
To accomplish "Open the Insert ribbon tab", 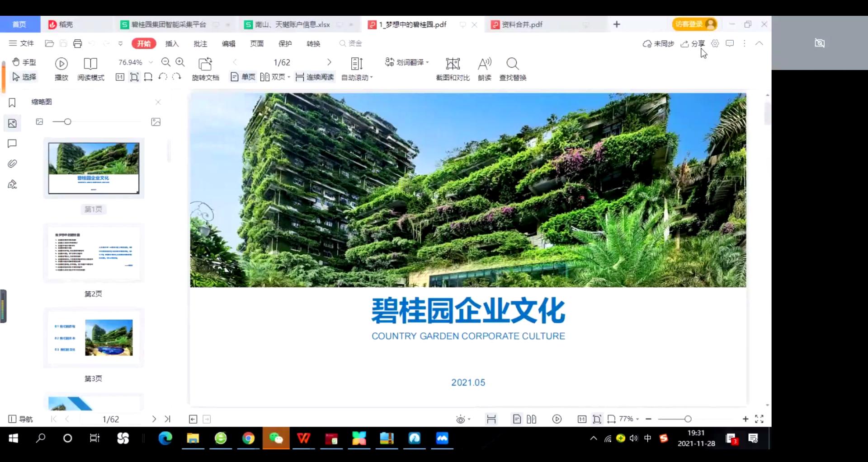I will click(x=172, y=44).
